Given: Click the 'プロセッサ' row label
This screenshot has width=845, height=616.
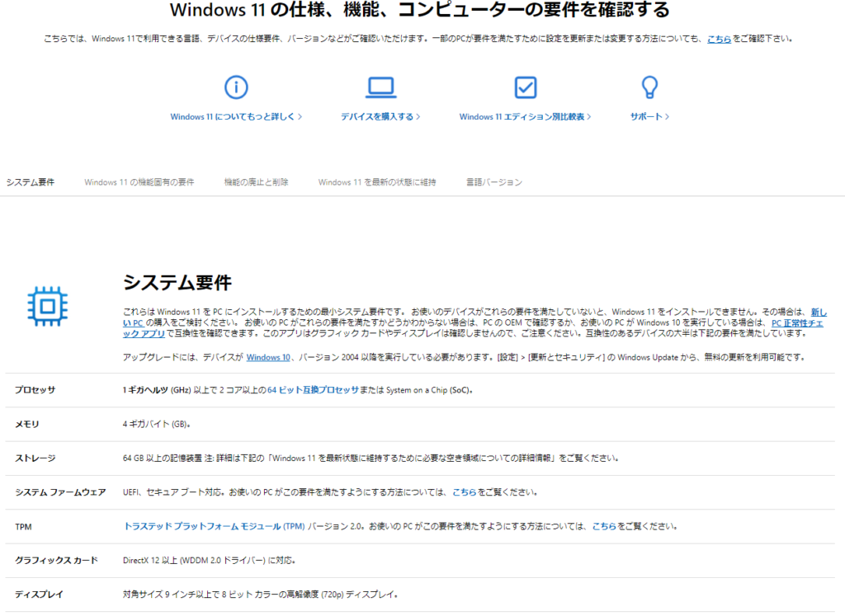Looking at the screenshot, I should (x=35, y=390).
